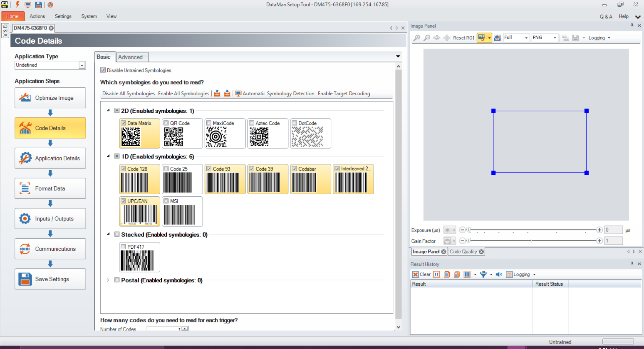Click the filter funnel icon in Result History

click(483, 275)
